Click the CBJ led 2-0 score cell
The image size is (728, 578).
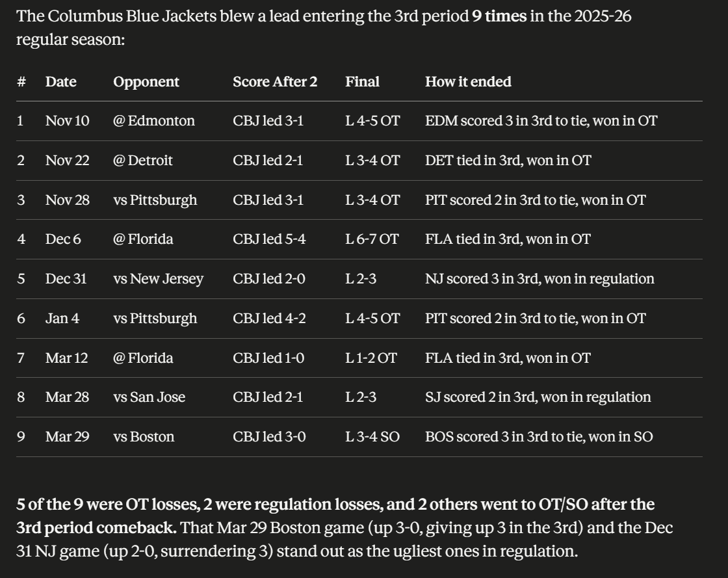point(268,279)
